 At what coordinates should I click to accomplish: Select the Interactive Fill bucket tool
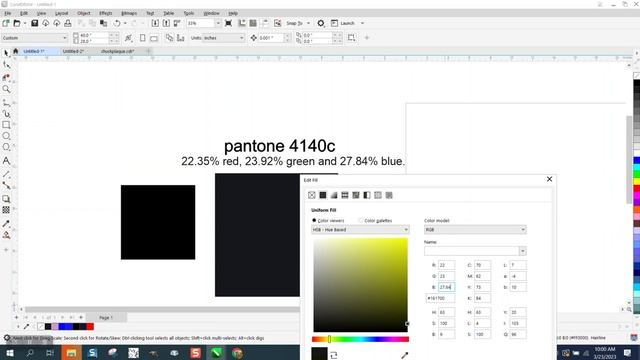[x=6, y=236]
